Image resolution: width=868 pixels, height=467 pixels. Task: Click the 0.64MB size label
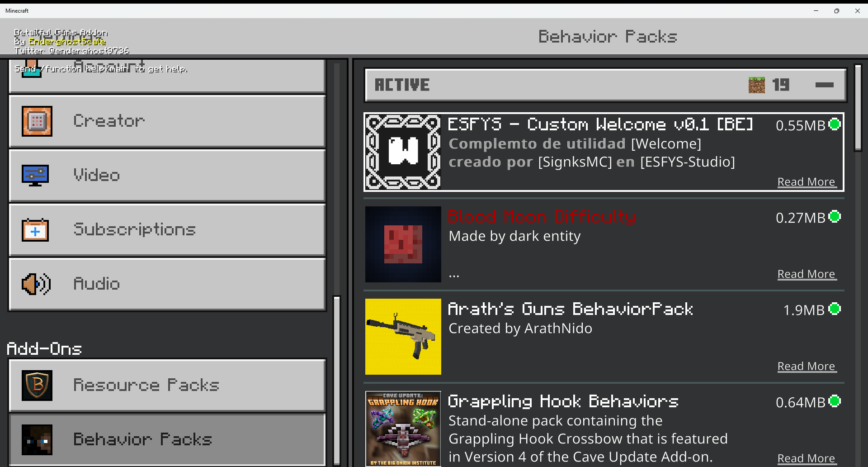pyautogui.click(x=801, y=402)
